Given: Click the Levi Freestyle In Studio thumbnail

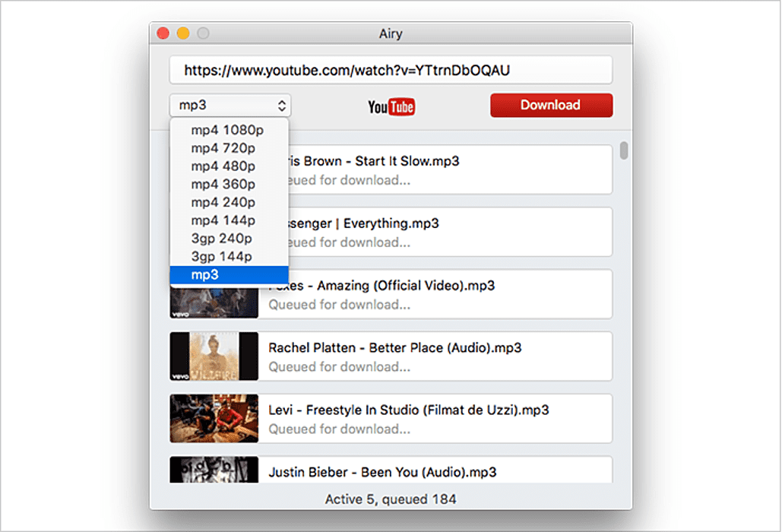Looking at the screenshot, I should pyautogui.click(x=214, y=419).
